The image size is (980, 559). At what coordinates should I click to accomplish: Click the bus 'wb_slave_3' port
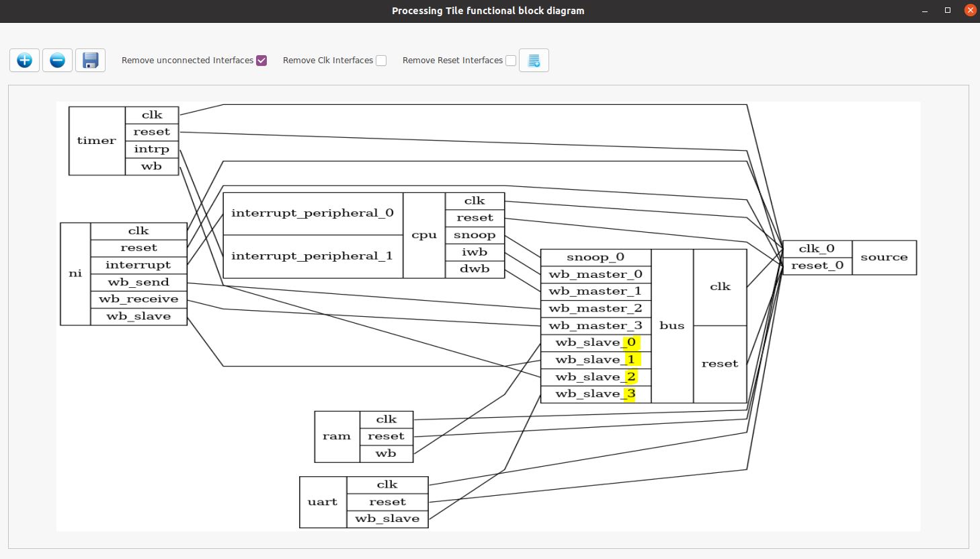(x=596, y=394)
